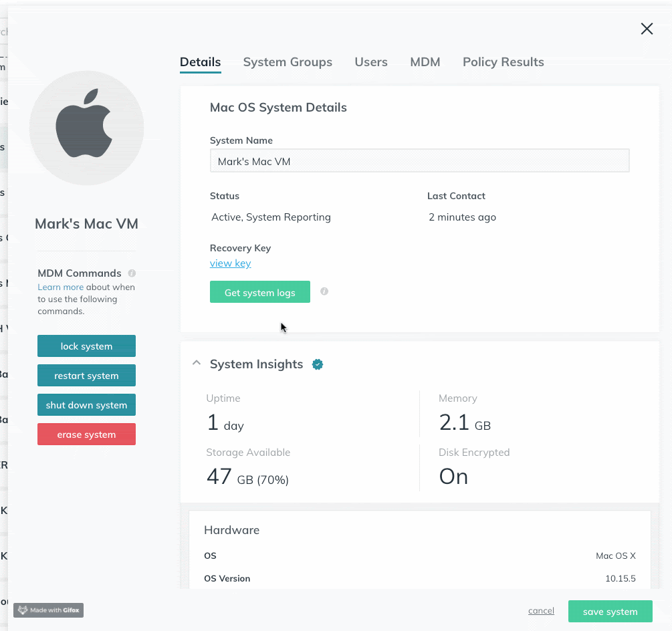Click the System Insights verified badge icon
This screenshot has height=631, width=672.
(x=318, y=364)
